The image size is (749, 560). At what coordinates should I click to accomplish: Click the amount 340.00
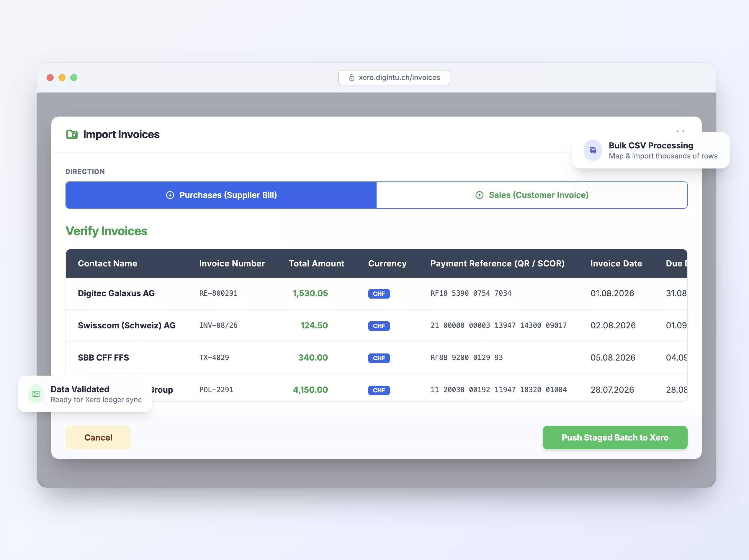(x=313, y=358)
